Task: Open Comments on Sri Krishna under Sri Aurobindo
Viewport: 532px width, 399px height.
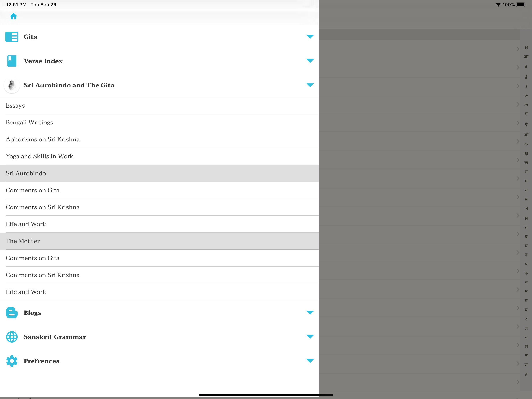Action: tap(159, 207)
